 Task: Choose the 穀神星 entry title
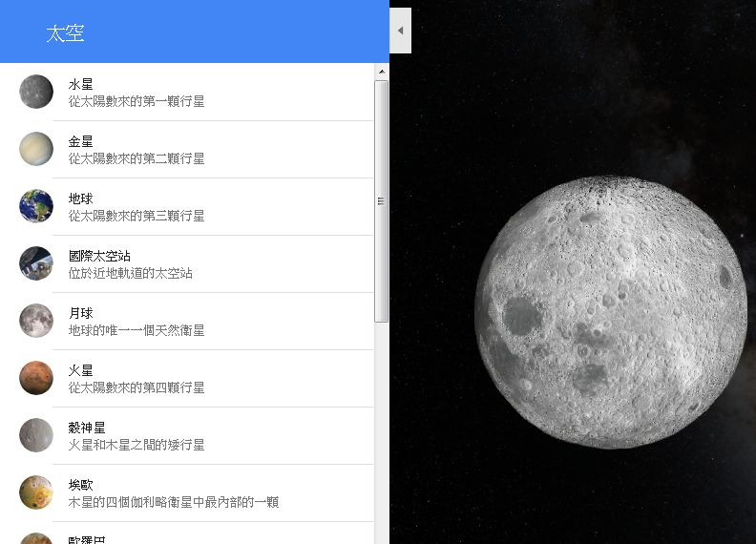point(87,428)
